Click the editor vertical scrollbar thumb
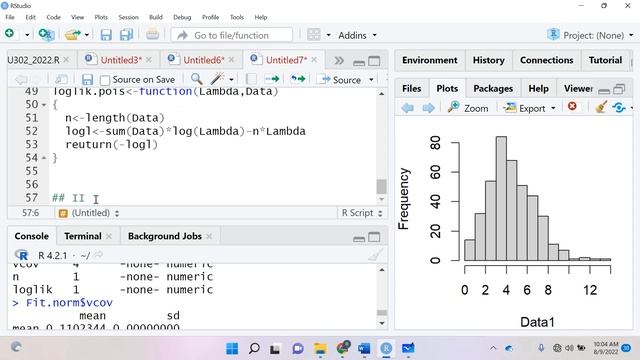 coord(381,187)
